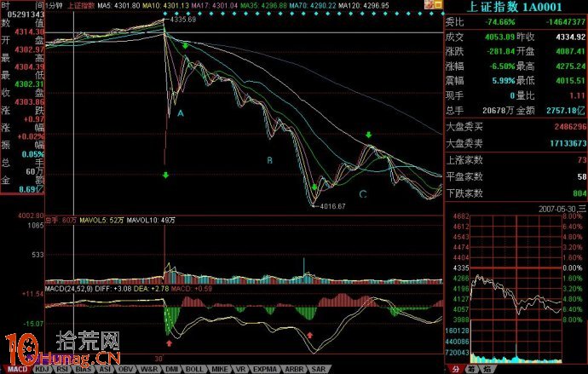Viewport: 588px width, 374px height.
Task: Click the 震幅 value 5.99%
Action: [x=504, y=81]
